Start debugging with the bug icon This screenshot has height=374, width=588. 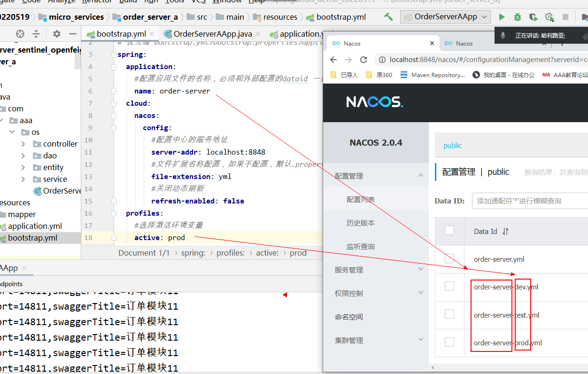click(x=518, y=17)
